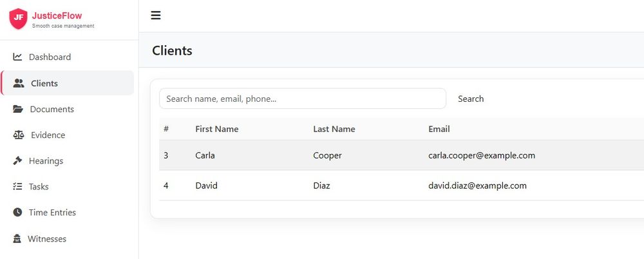The width and height of the screenshot is (644, 259).
Task: Focus the client search input field
Action: pyautogui.click(x=302, y=99)
